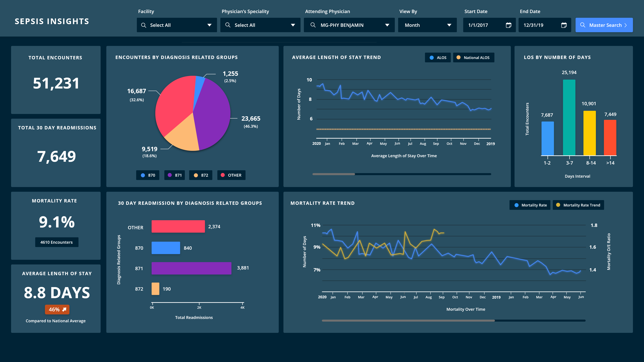
Task: Click the Mortality Over Time scrollbar
Action: coord(408,321)
